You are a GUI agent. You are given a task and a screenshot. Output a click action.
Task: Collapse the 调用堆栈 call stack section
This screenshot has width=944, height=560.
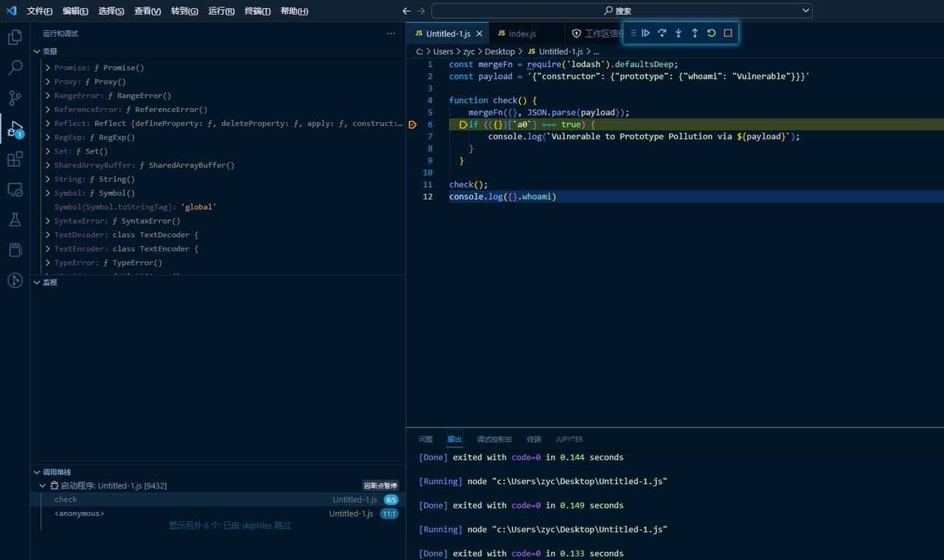37,472
